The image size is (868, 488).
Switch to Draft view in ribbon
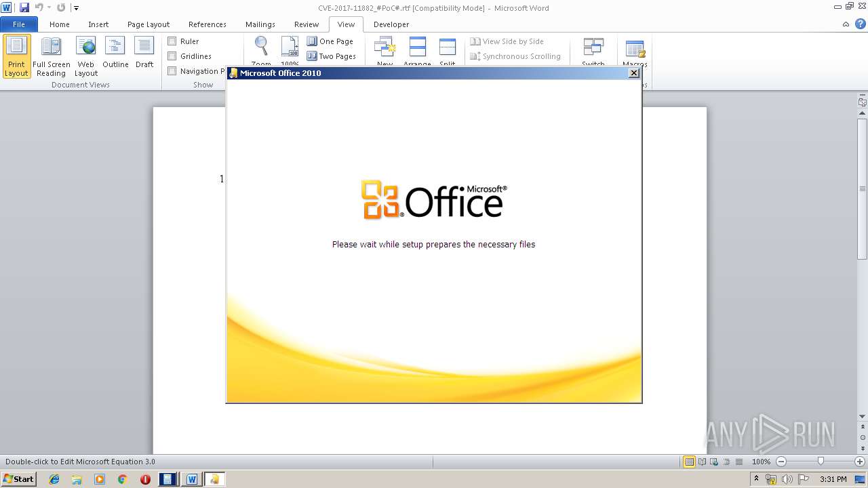[144, 53]
